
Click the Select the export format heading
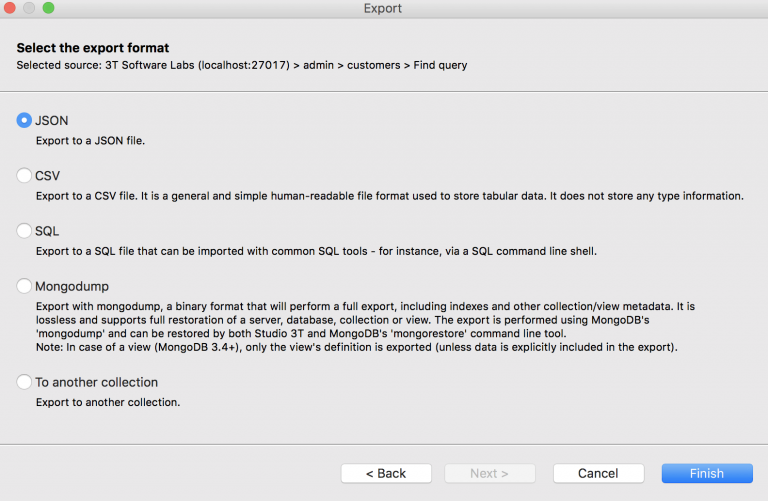click(93, 48)
